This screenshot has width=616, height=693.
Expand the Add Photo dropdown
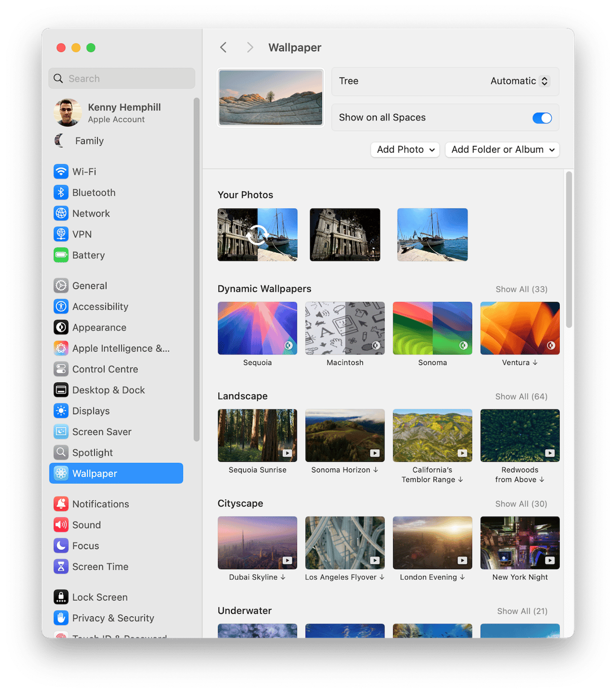click(405, 150)
